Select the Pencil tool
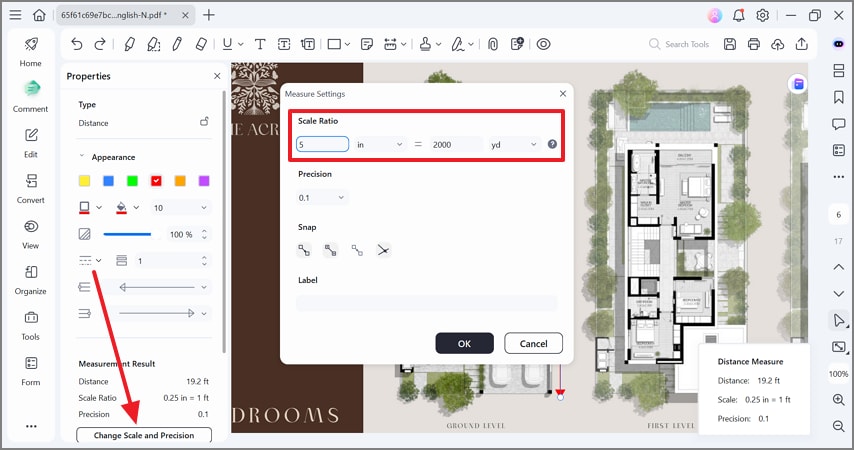The height and width of the screenshot is (450, 854). [177, 44]
